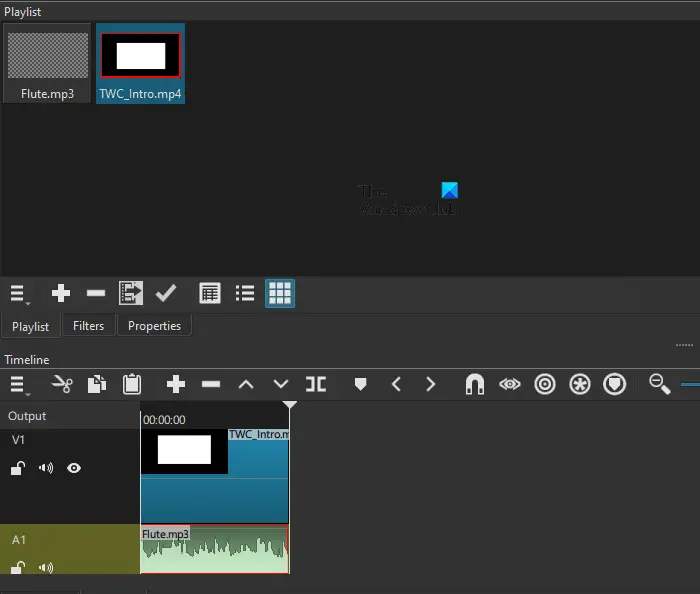Add the source to the playlist
Viewport: 700px width, 594px height.
pyautogui.click(x=61, y=293)
